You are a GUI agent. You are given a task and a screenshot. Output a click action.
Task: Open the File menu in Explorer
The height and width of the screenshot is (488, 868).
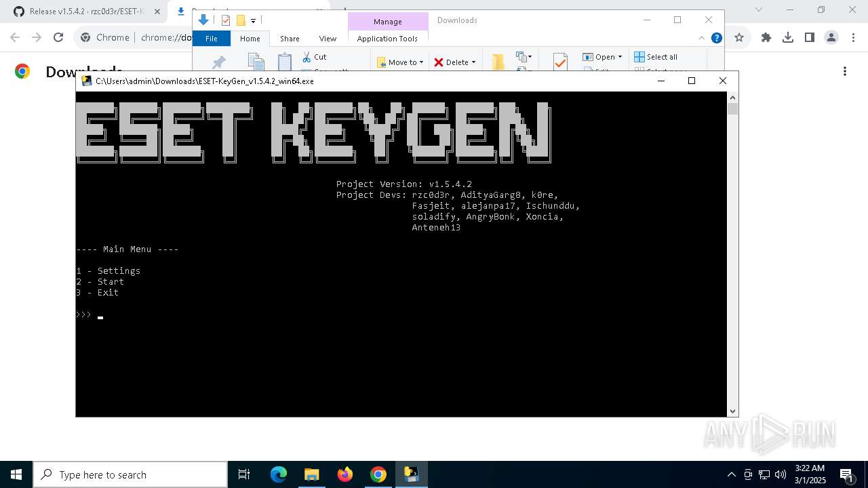[x=212, y=39]
